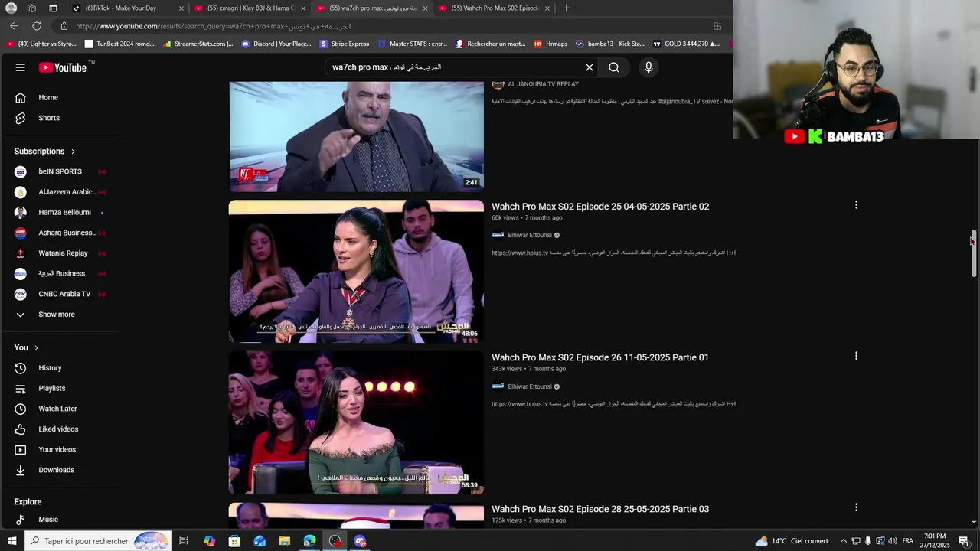980x551 pixels.
Task: Play the 2:41 AL JANOUBIA video thumbnail
Action: pos(356,136)
